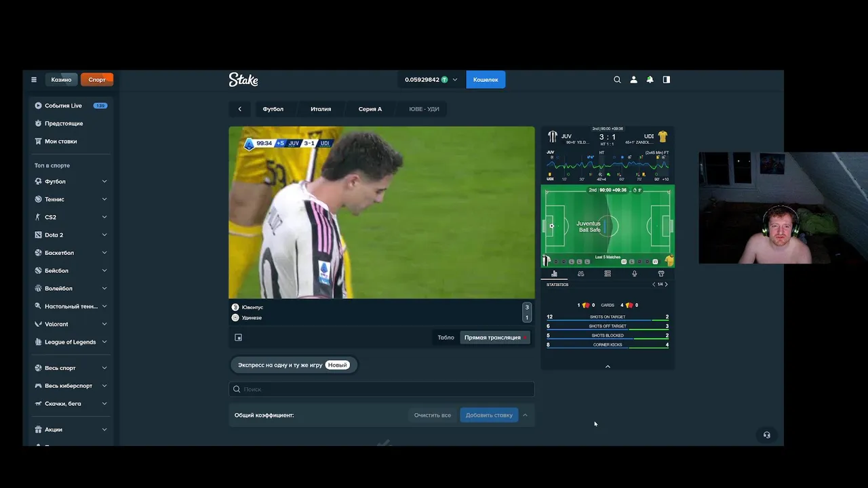Screen dimensions: 868x488
Task: Expand the Скачки, бега chevron
Action: [x=104, y=404]
